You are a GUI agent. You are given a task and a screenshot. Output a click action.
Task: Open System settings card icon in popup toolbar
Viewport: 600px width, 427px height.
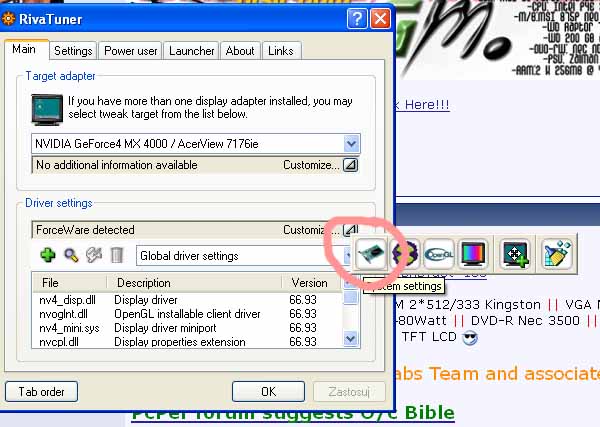tap(371, 254)
